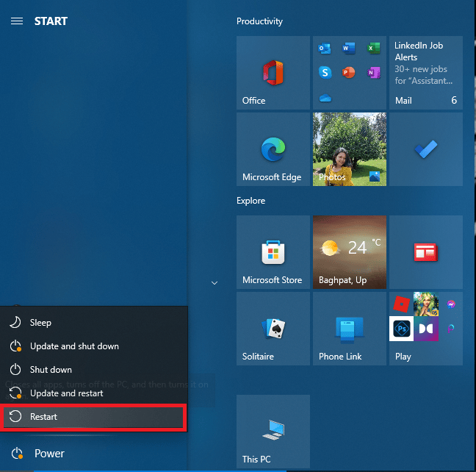Select Shut down in power menu
This screenshot has width=476, height=472.
(94, 370)
